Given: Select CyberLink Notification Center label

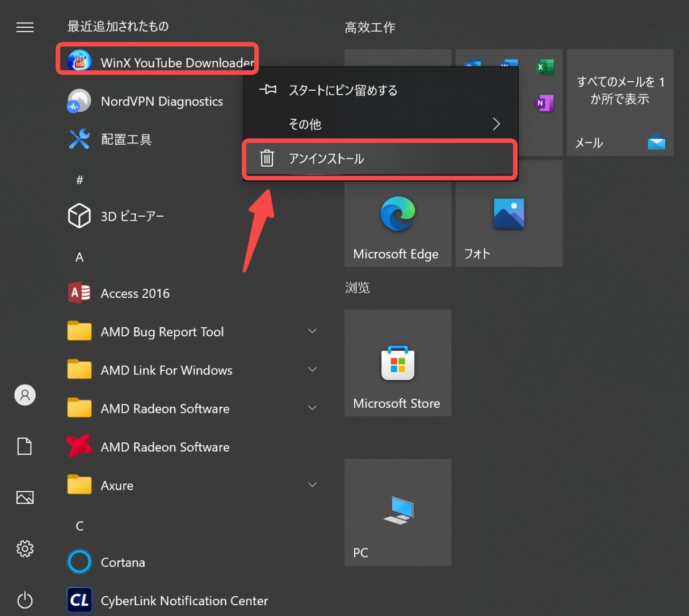Looking at the screenshot, I should click(x=184, y=601).
